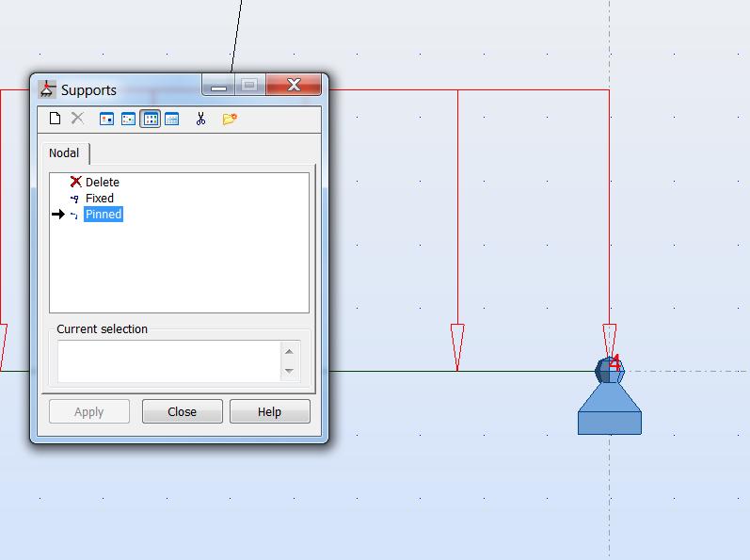Select the Fixed support type
750x560 pixels.
click(x=100, y=198)
